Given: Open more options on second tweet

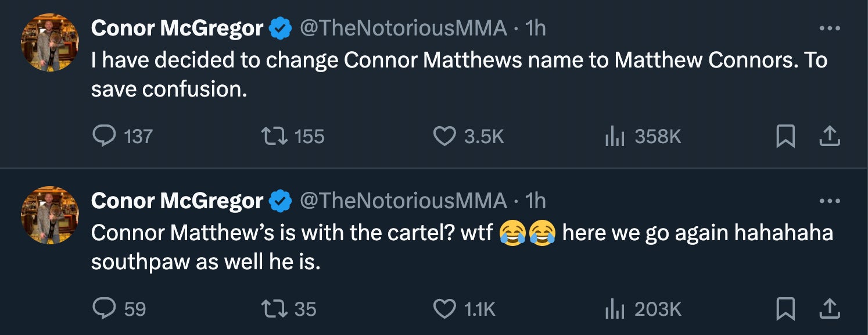Looking at the screenshot, I should point(829,201).
